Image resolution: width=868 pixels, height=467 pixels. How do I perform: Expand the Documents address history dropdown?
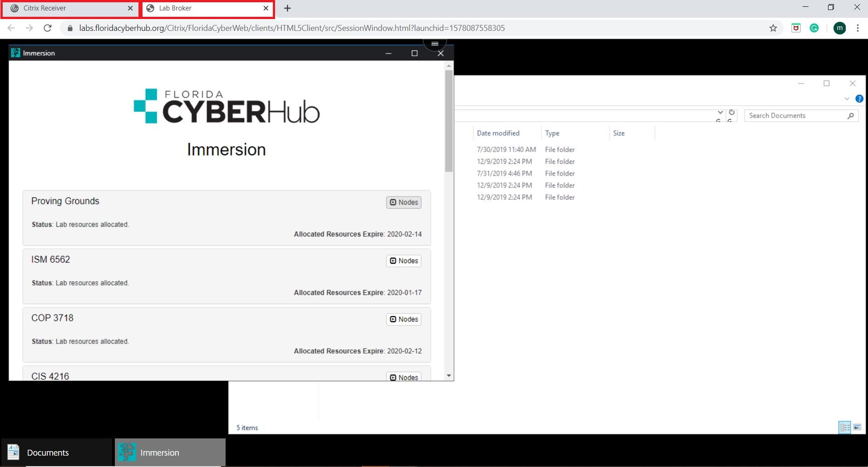(x=720, y=113)
